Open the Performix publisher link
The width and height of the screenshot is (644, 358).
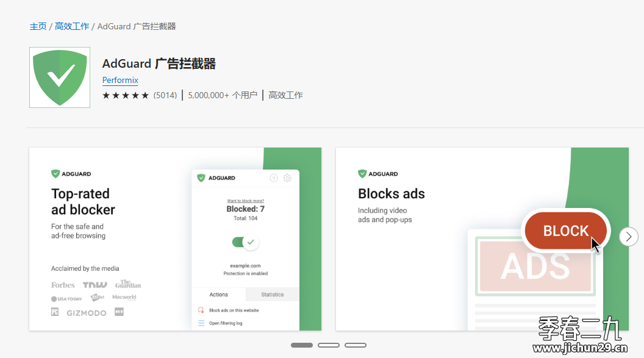pyautogui.click(x=120, y=80)
